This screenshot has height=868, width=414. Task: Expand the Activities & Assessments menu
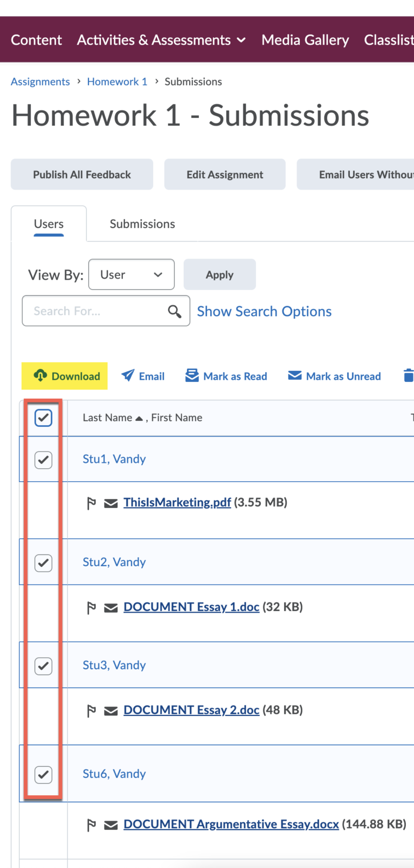coord(161,39)
